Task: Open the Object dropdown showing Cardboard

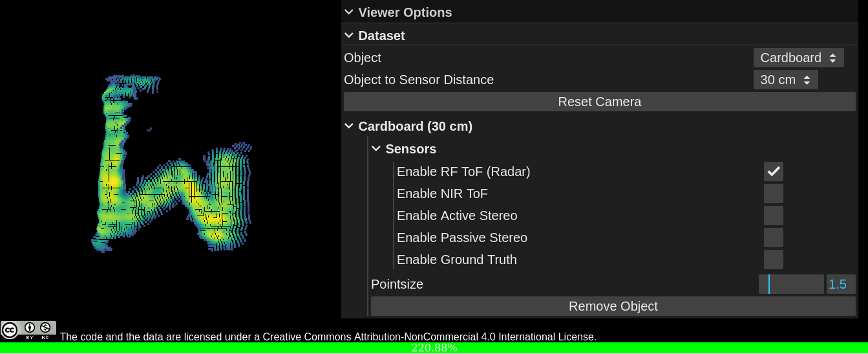Action: tap(798, 58)
